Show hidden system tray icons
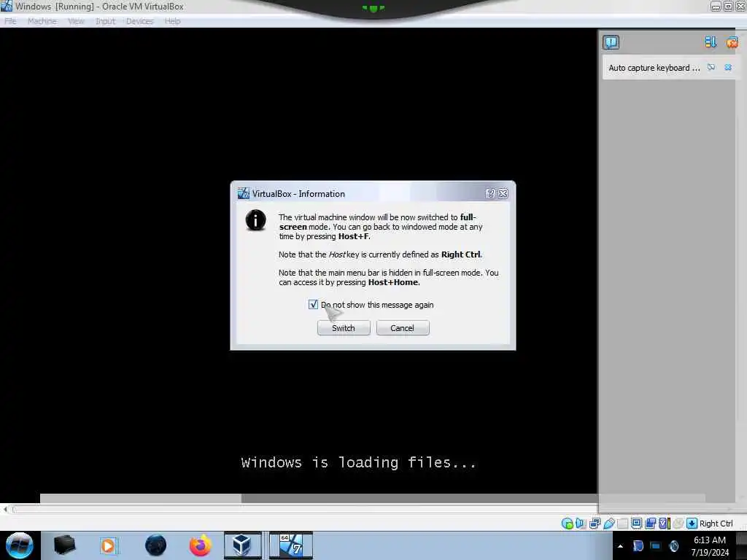 click(x=620, y=546)
